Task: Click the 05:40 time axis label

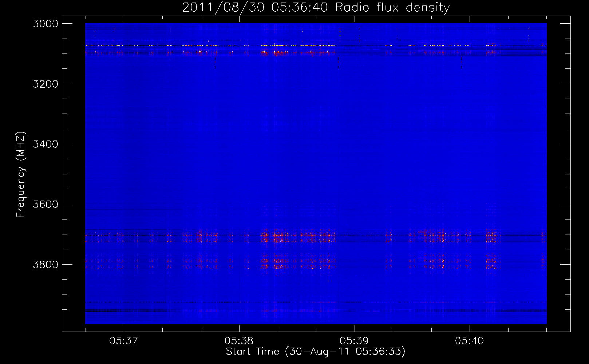Action: (470, 341)
